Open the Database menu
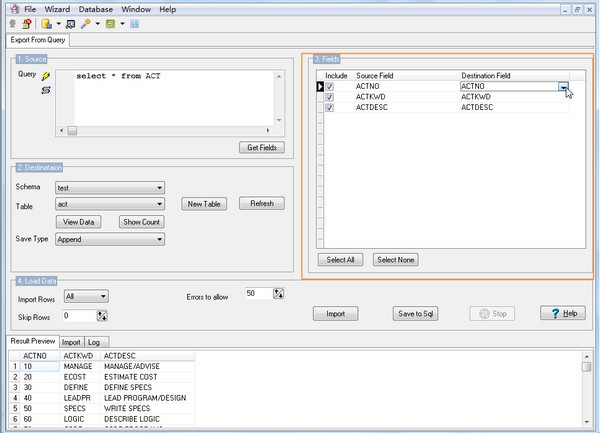This screenshot has height=433, width=600. 102,8
